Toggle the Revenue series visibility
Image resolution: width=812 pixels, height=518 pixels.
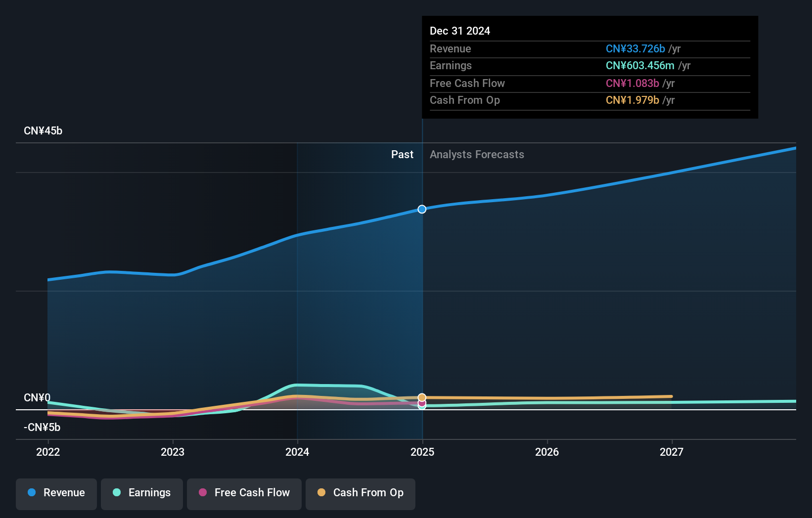click(x=56, y=493)
